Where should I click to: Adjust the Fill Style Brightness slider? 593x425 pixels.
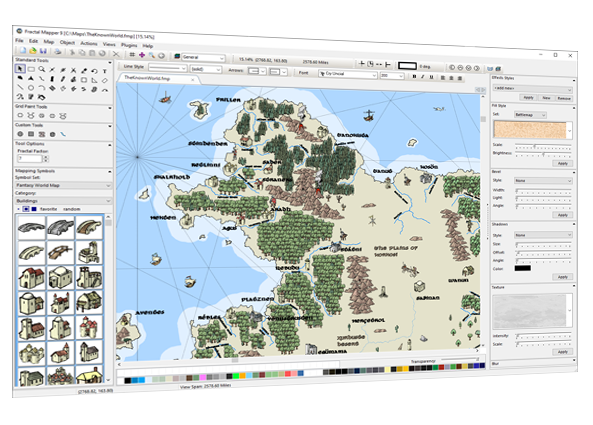543,154
